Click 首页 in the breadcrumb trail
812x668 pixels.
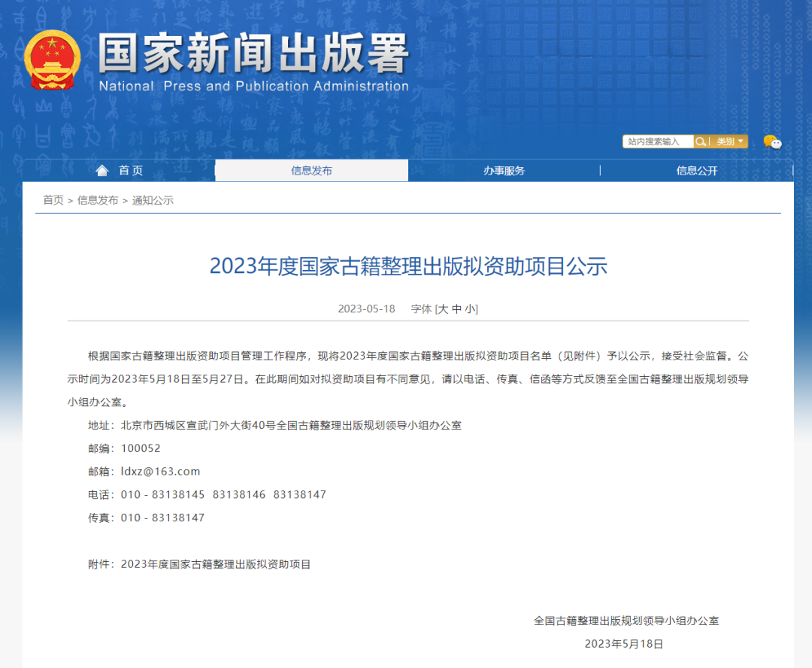(52, 200)
